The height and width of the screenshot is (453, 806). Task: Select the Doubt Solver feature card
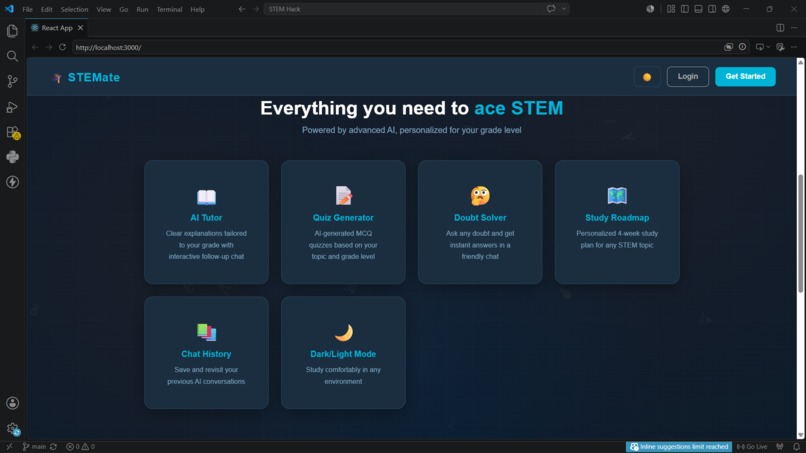(x=480, y=222)
